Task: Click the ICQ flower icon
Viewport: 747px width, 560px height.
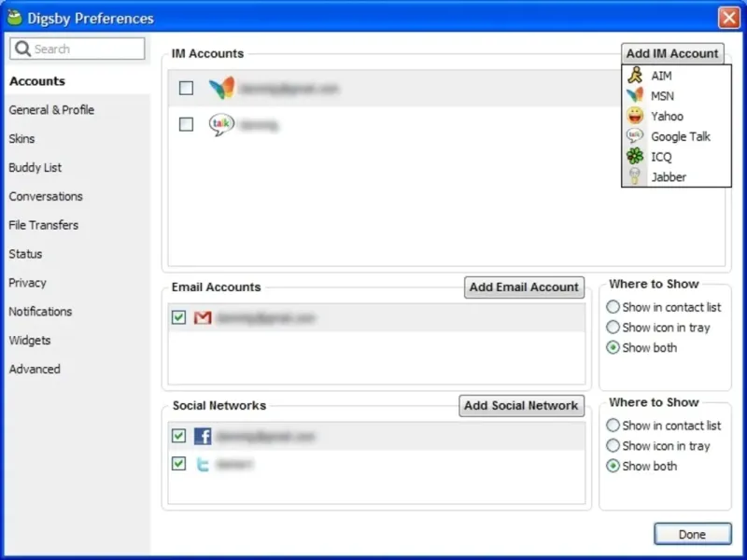Action: click(635, 156)
